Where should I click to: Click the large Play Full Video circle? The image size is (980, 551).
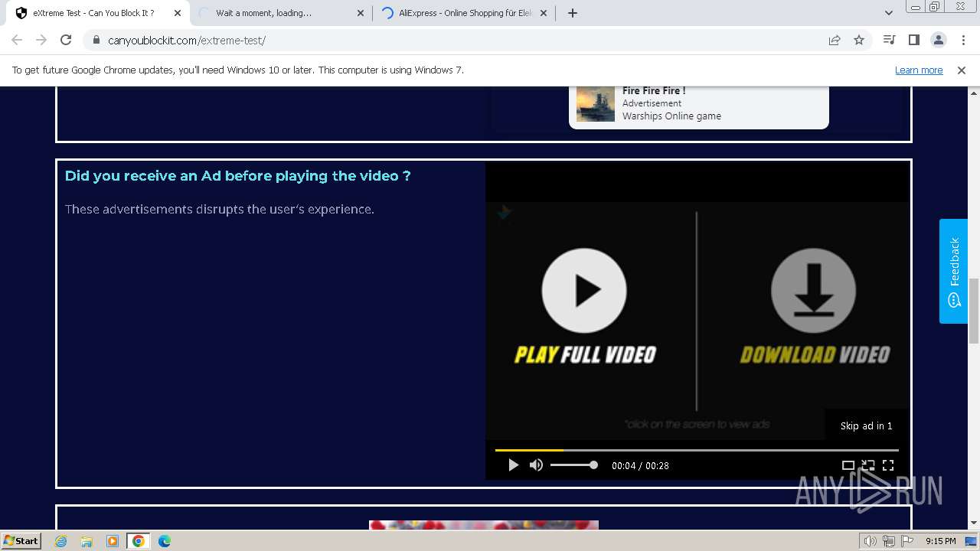584,291
